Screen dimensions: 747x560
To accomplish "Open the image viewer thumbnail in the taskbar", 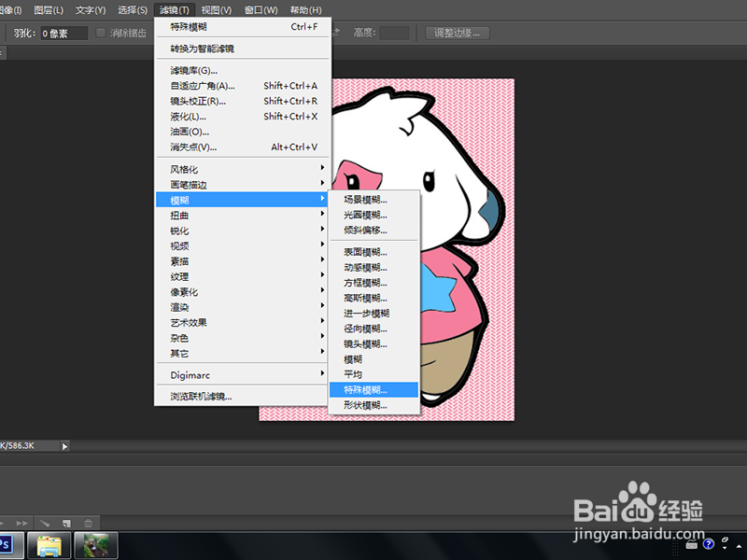I will 96,546.
